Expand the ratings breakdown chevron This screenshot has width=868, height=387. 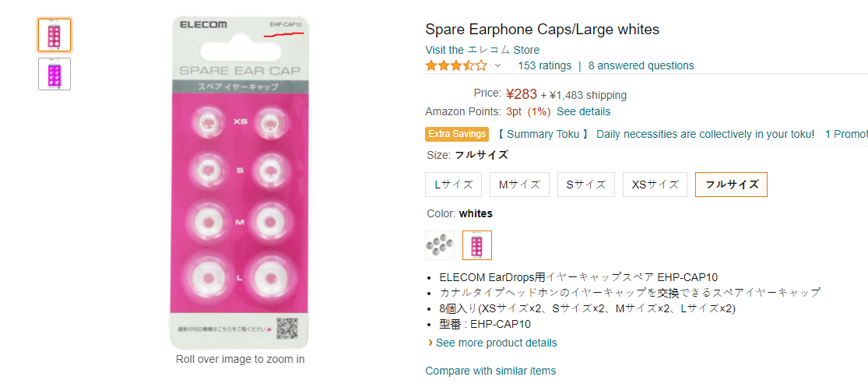click(x=498, y=65)
